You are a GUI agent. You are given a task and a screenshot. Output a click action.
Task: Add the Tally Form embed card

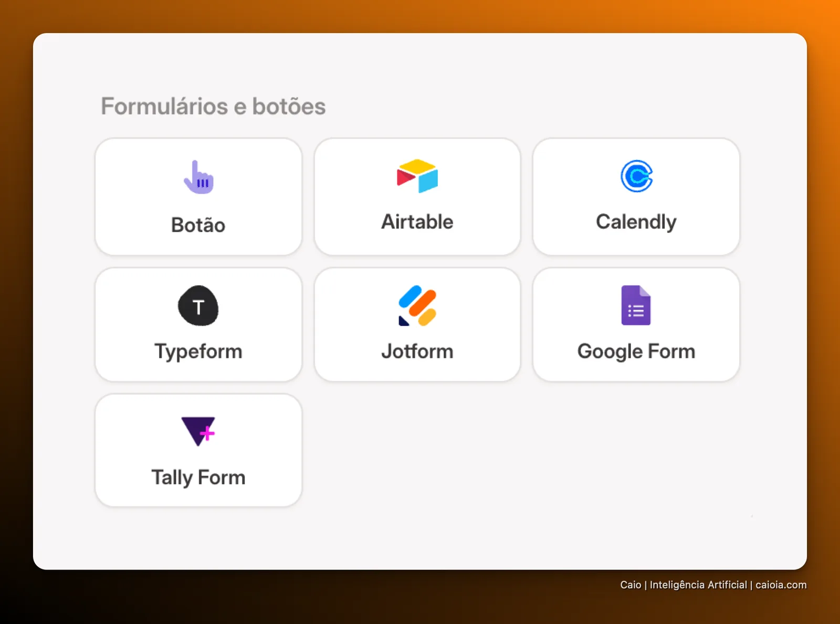[x=198, y=450]
